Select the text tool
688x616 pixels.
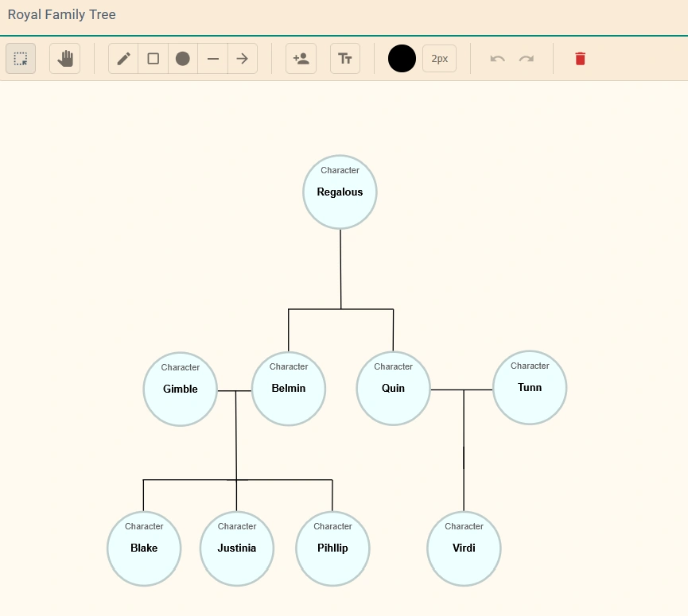pyautogui.click(x=345, y=59)
